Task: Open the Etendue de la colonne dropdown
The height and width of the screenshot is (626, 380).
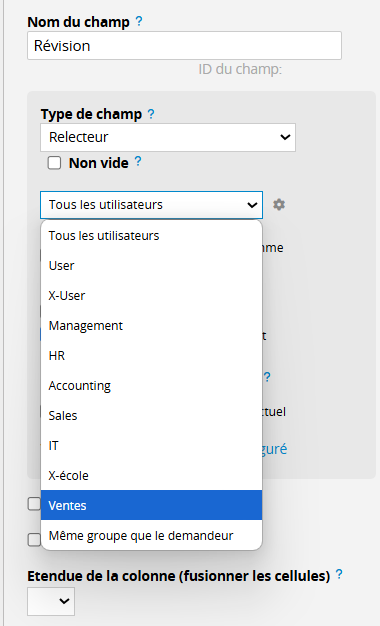Action: 51,601
